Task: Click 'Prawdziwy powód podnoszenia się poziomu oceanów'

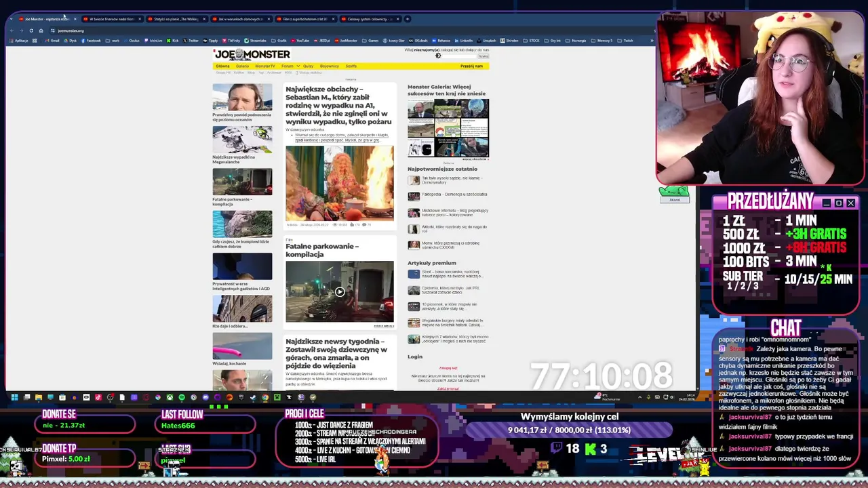Action: (241, 117)
